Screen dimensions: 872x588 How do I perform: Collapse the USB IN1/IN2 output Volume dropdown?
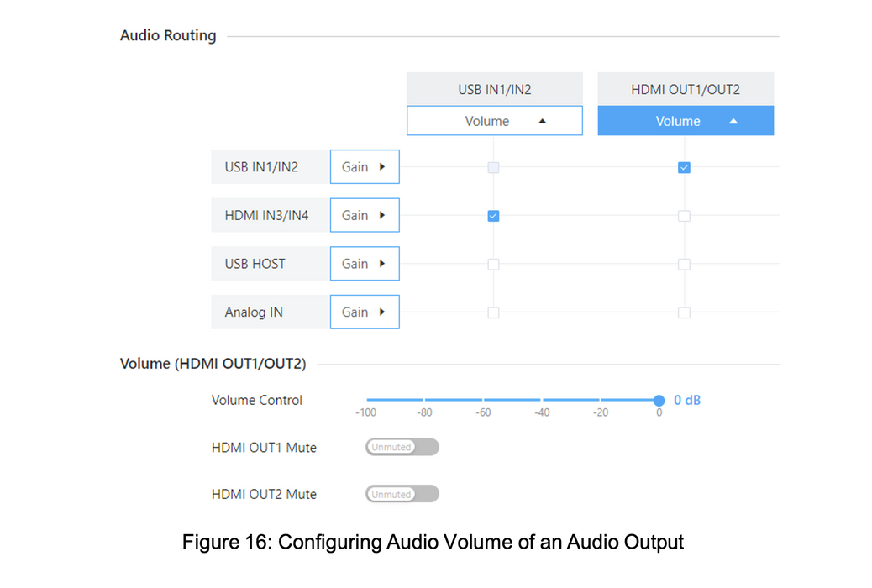(x=494, y=121)
